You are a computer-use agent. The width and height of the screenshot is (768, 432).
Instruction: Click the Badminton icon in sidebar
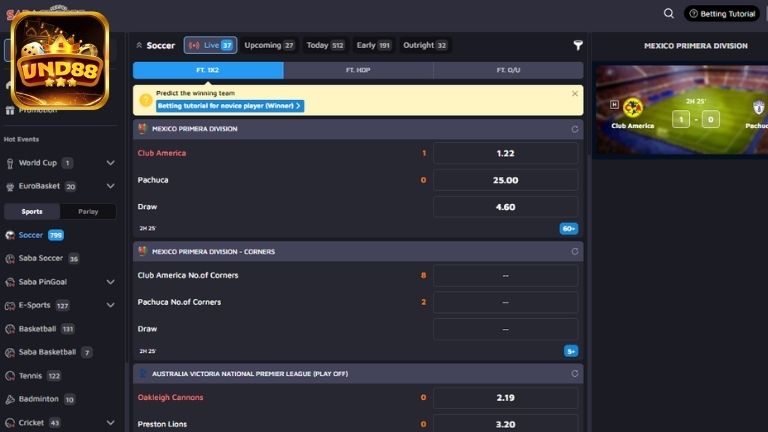tap(10, 399)
